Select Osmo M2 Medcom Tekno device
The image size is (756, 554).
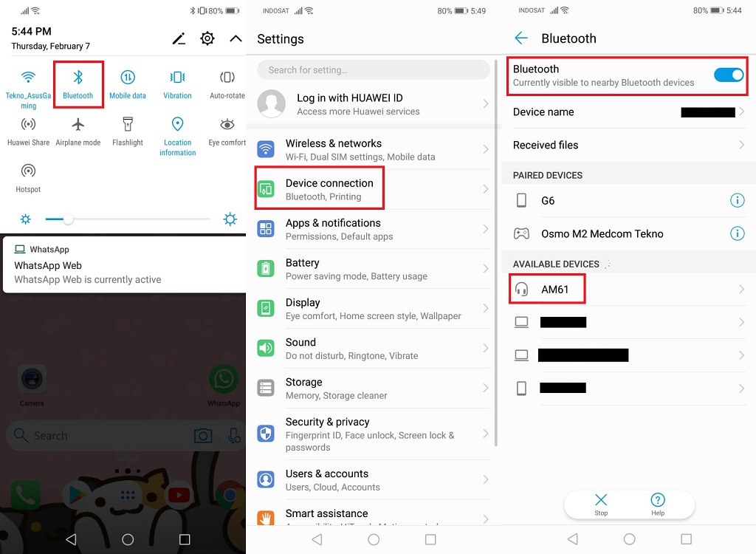(x=617, y=233)
